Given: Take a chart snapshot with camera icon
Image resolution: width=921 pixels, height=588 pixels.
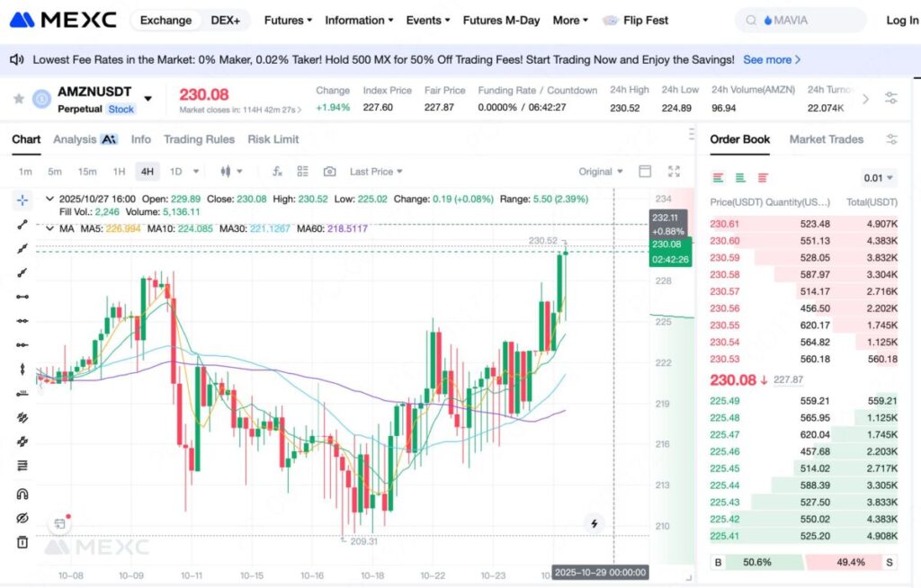Looking at the screenshot, I should point(329,172).
